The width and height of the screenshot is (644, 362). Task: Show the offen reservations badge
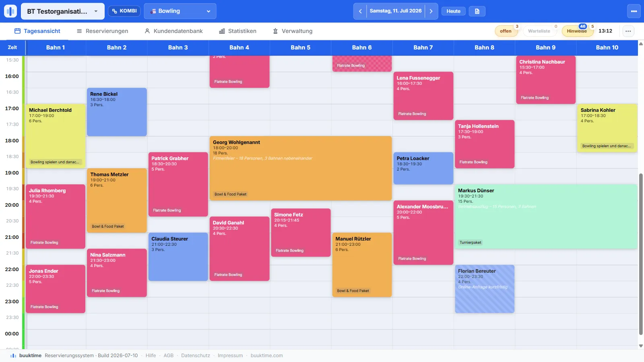click(x=506, y=31)
